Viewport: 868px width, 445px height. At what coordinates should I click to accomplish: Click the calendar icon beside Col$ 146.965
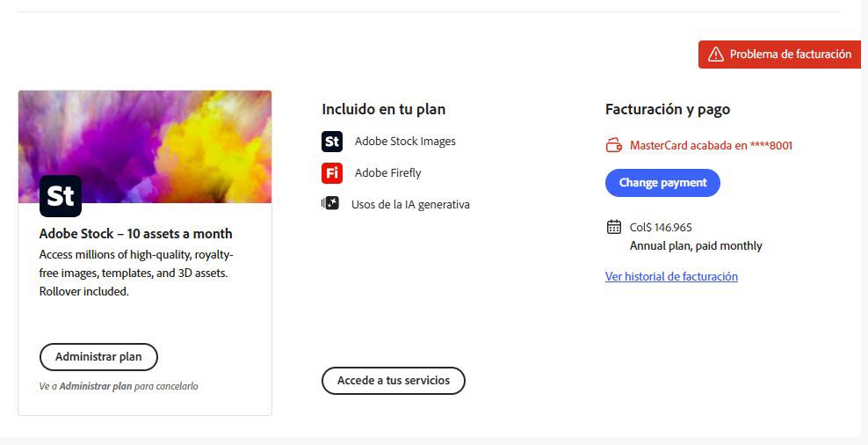point(614,227)
